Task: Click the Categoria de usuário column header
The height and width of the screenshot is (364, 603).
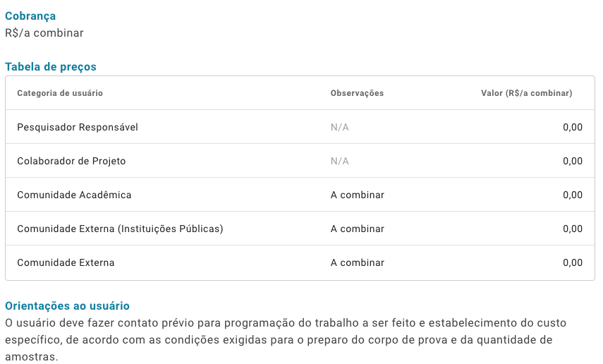Action: [x=60, y=93]
